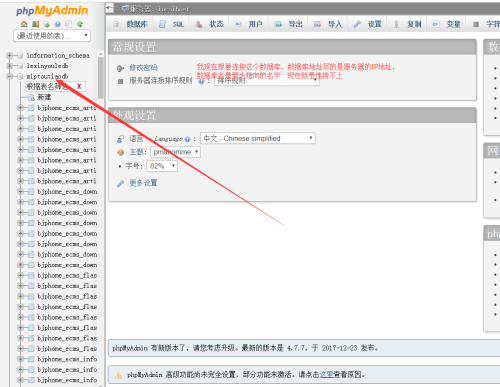This screenshot has width=500, height=387.
Task: Click the 更多设置 link
Action: click(x=143, y=183)
